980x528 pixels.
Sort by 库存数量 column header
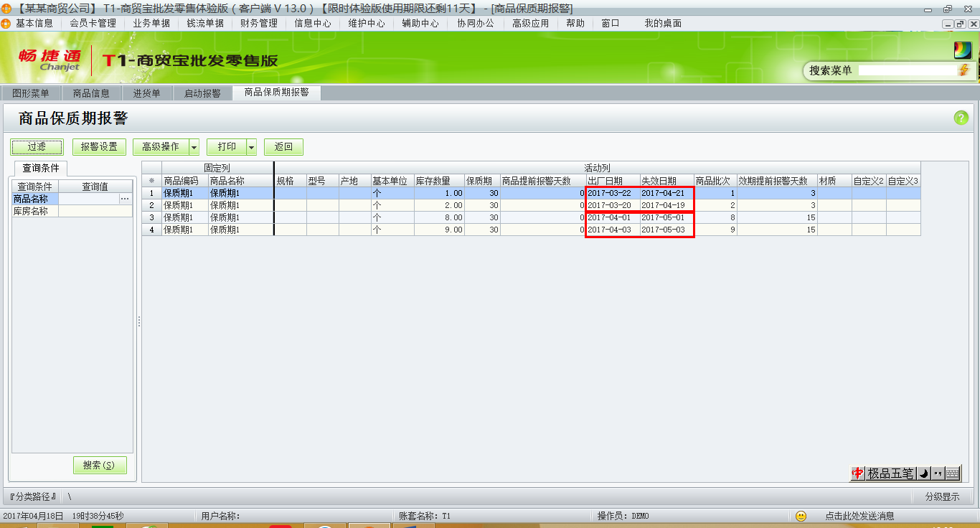439,181
